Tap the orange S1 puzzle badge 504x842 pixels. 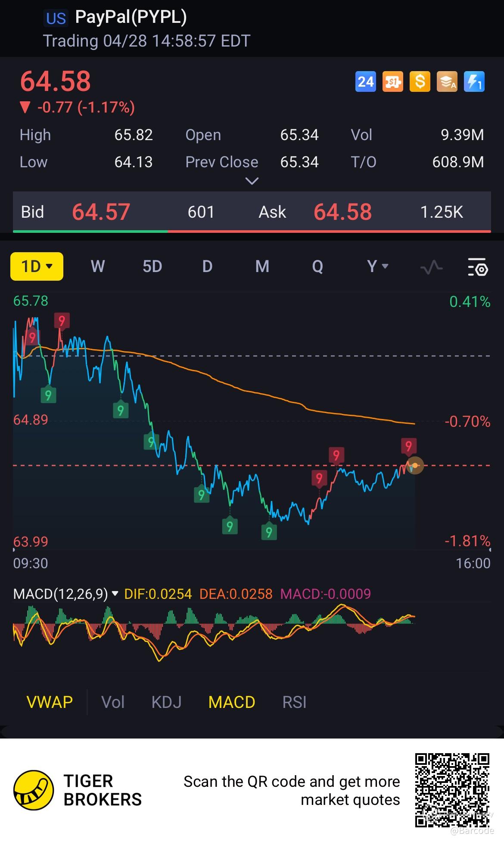[392, 81]
